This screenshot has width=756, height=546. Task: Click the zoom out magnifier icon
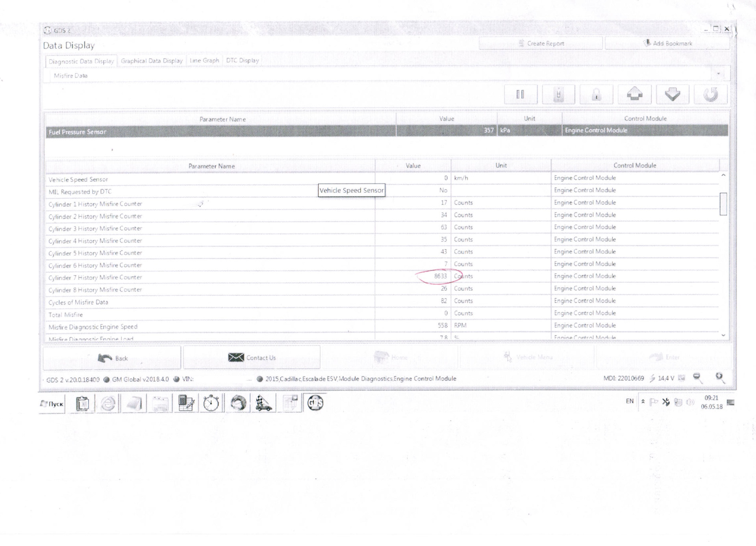[x=697, y=378]
